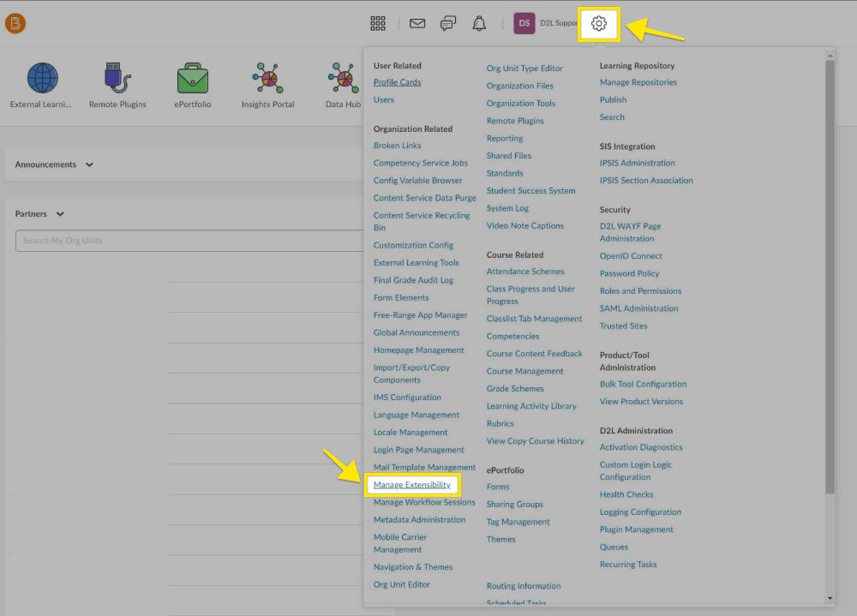This screenshot has width=857, height=616.
Task: Open the Roles and Permissions link
Action: point(640,290)
